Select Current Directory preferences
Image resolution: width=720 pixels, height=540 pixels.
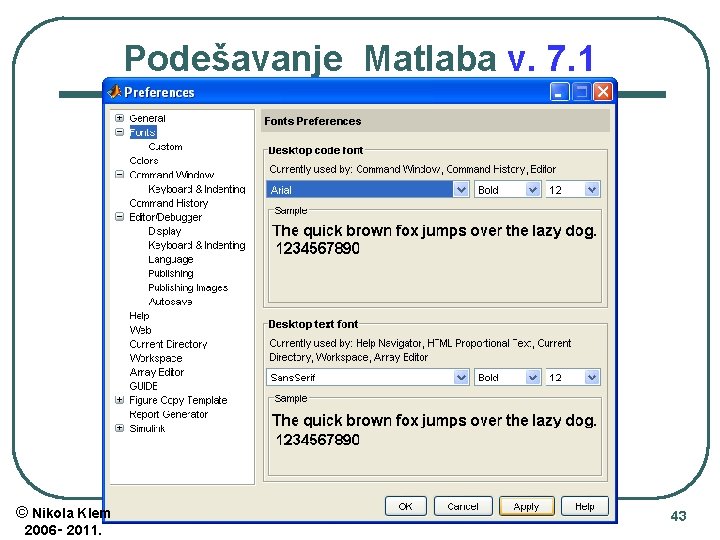pyautogui.click(x=168, y=344)
